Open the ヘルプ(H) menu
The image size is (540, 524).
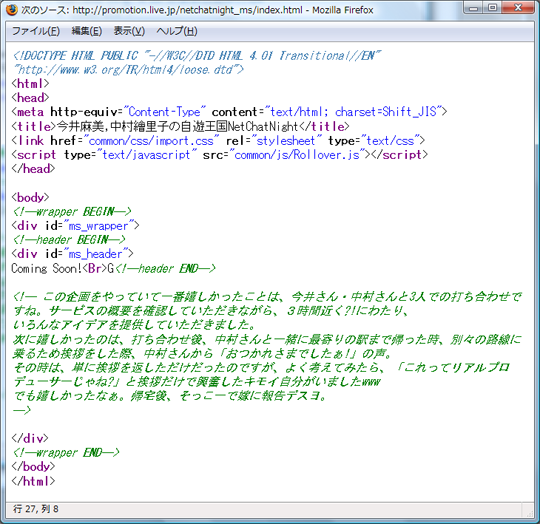(177, 31)
